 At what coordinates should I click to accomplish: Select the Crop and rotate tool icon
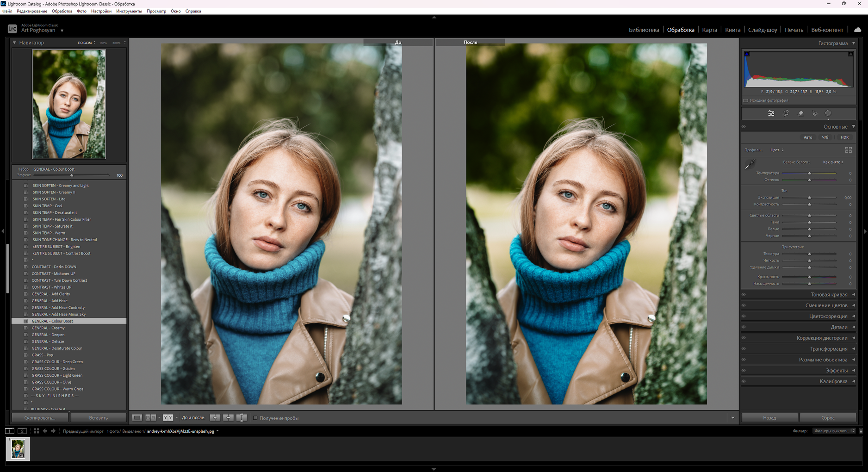pyautogui.click(x=786, y=113)
